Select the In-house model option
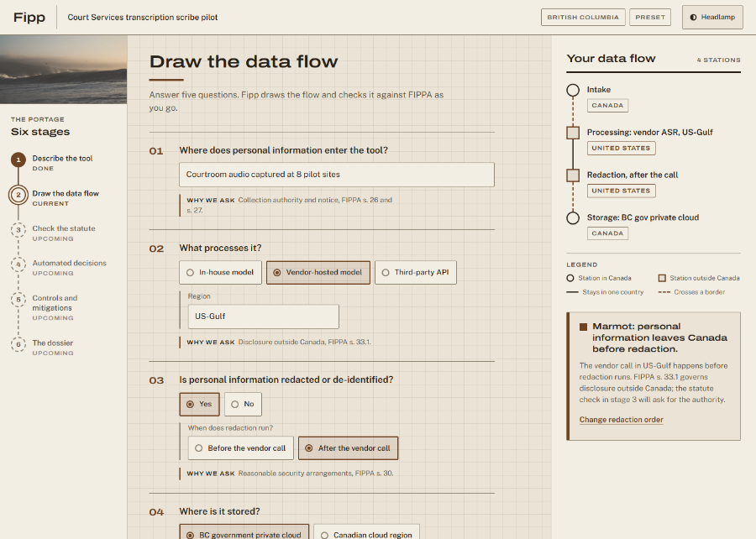The image size is (756, 539). [220, 273]
